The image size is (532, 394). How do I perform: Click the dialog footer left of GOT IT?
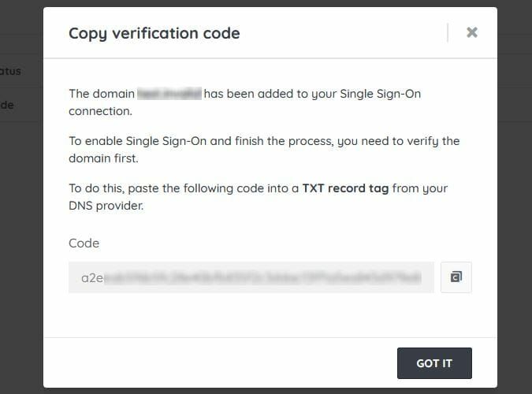tap(221, 363)
